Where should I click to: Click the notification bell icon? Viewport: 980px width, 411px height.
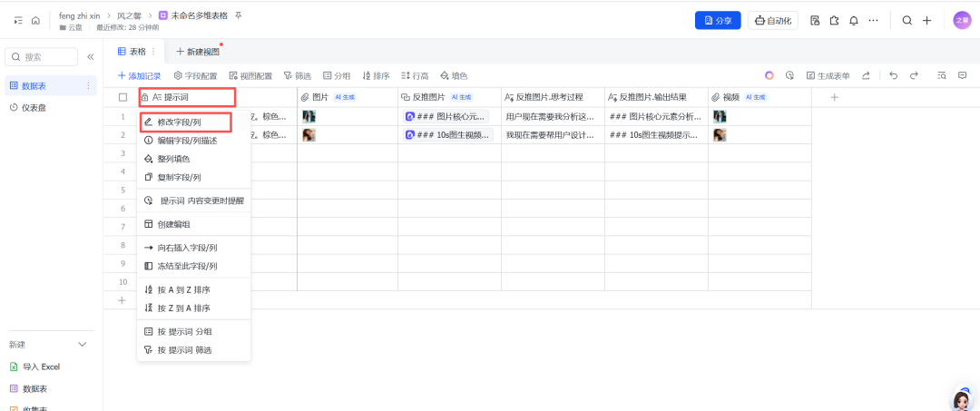click(x=853, y=20)
